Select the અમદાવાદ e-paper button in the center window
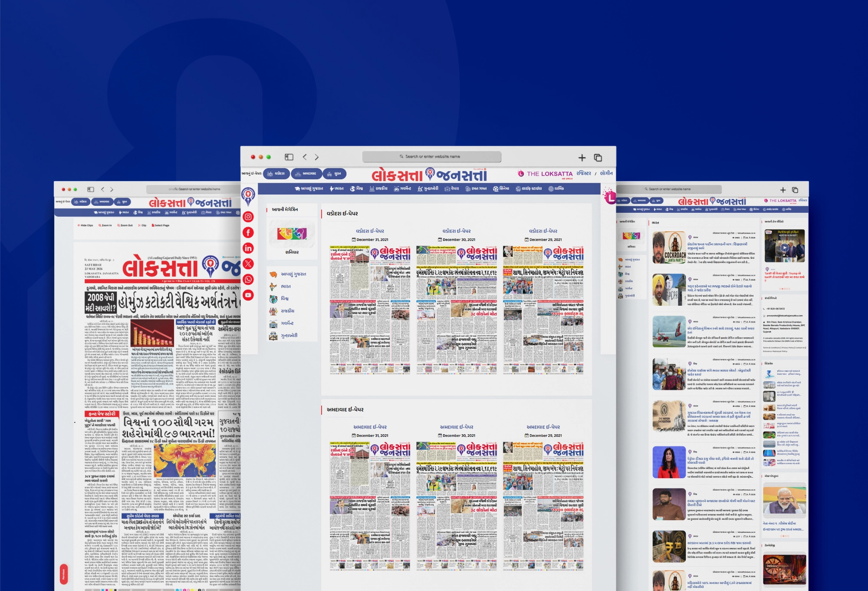This screenshot has width=868, height=591. (x=306, y=174)
